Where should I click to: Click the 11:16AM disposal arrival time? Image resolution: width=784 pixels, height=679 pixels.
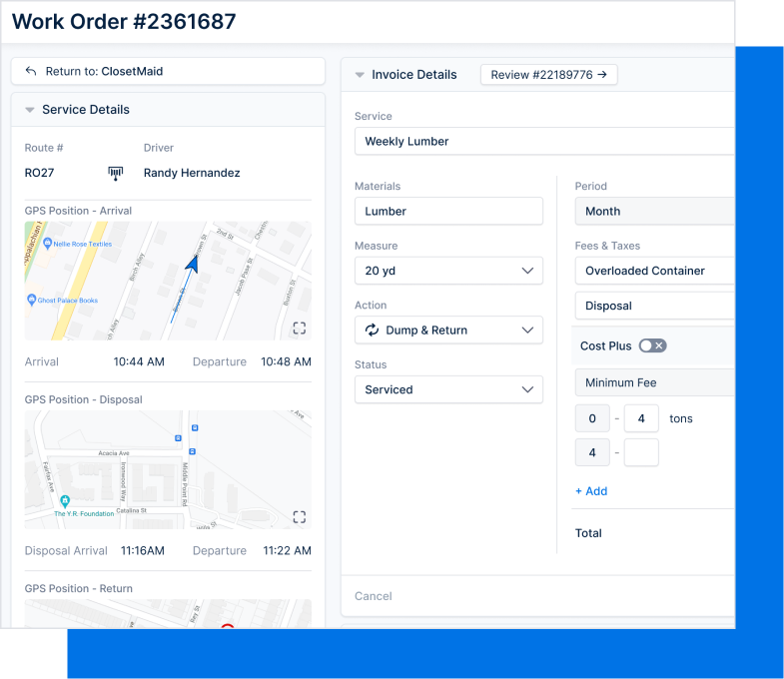coord(143,550)
